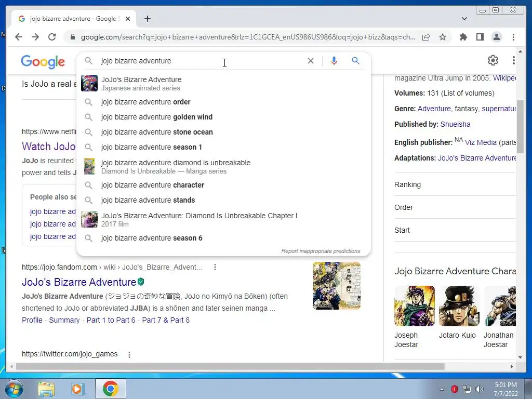Viewport: 532px width, 399px height.
Task: Click the Shueisha publisher link
Action: pos(455,124)
